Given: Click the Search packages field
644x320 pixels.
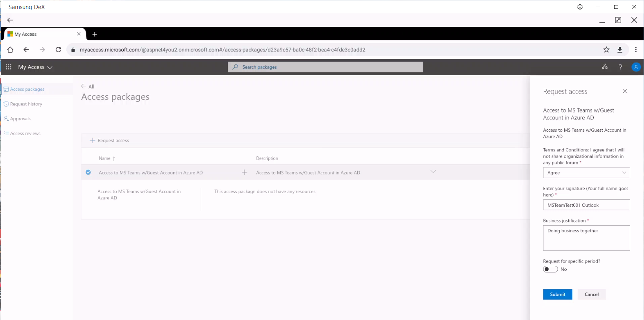Looking at the screenshot, I should click(325, 67).
